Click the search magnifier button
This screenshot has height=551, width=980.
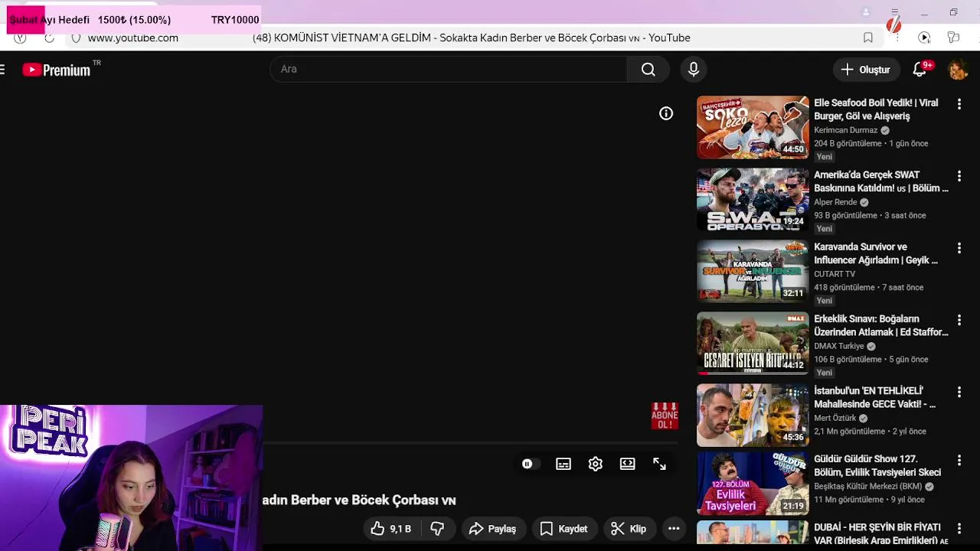tap(648, 70)
